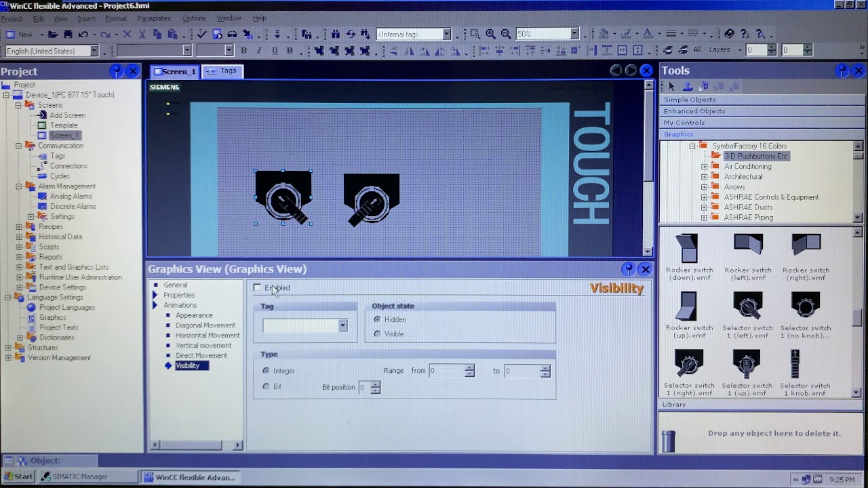This screenshot has height=488, width=868.
Task: Open the My Controls section
Action: tap(759, 123)
